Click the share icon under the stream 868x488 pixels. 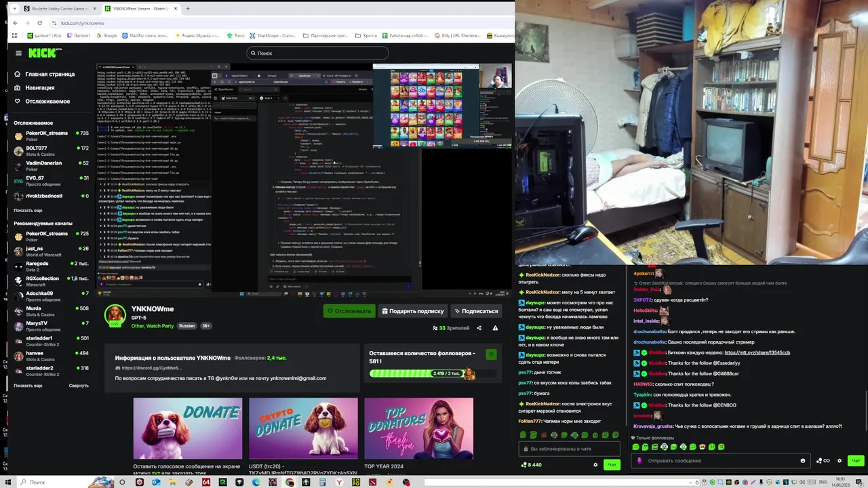(x=479, y=328)
